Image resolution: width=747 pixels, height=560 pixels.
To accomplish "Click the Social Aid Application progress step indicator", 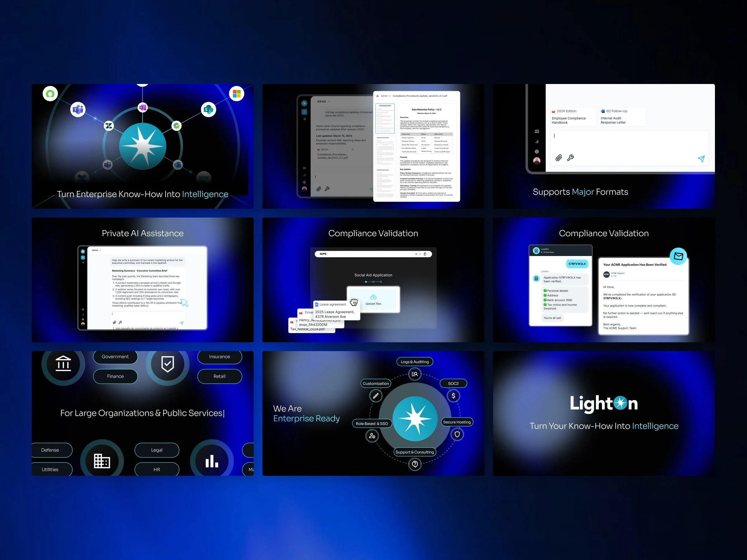I will click(373, 282).
